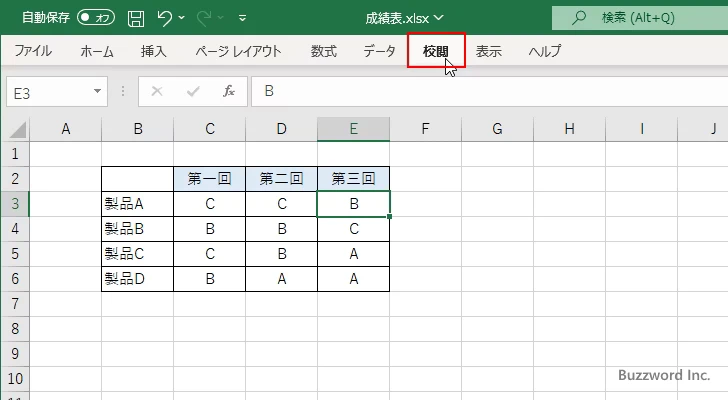Select row 3 header
This screenshot has width=728, height=400.
15,204
